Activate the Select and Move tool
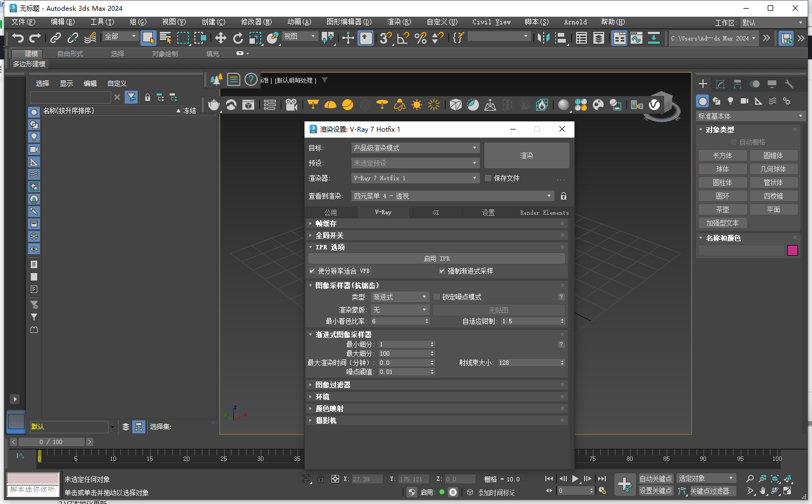812x504 pixels. pos(220,38)
